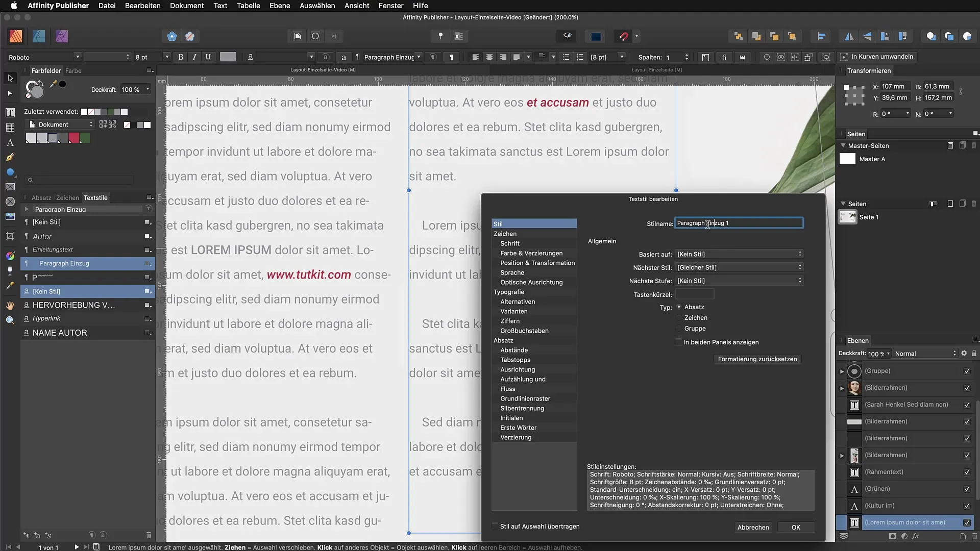Open Nächste Stufe dropdown
The height and width of the screenshot is (551, 980).
[x=740, y=281]
